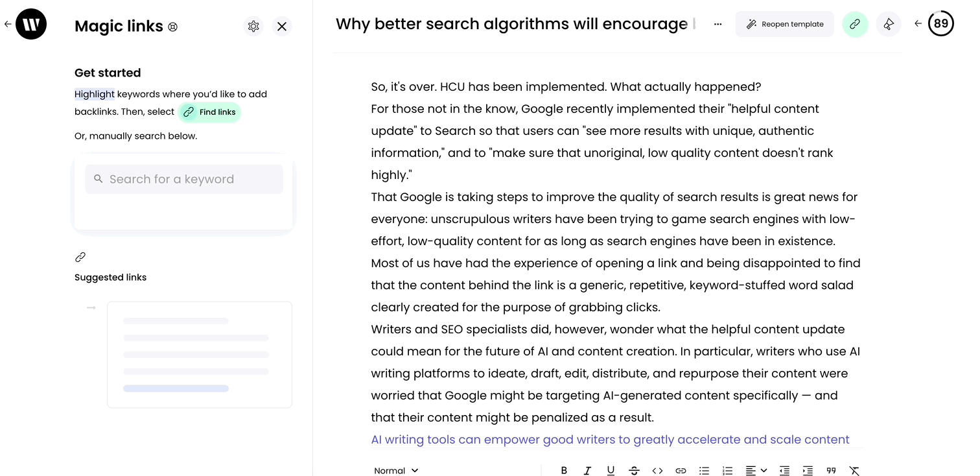Click the purple AI writing tools link

click(609, 440)
